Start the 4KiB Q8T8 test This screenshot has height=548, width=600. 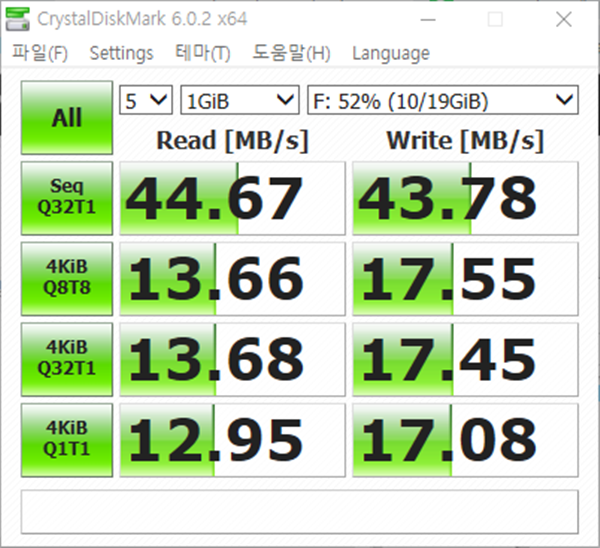pyautogui.click(x=67, y=279)
